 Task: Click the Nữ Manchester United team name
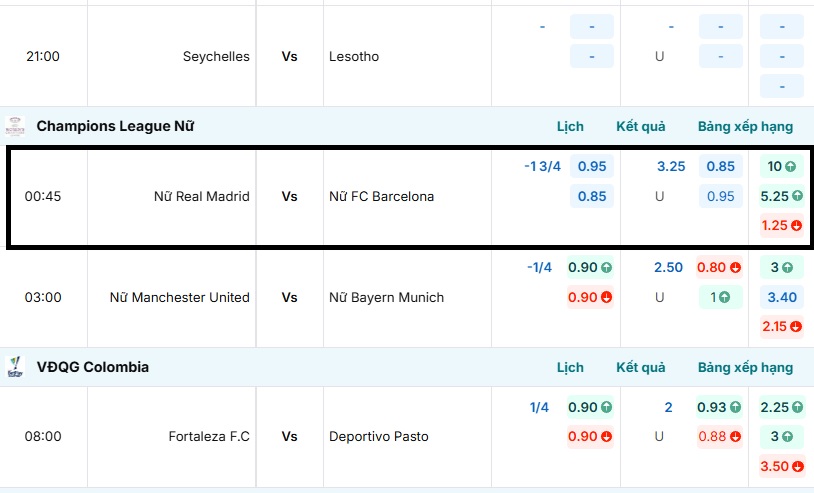(x=180, y=297)
